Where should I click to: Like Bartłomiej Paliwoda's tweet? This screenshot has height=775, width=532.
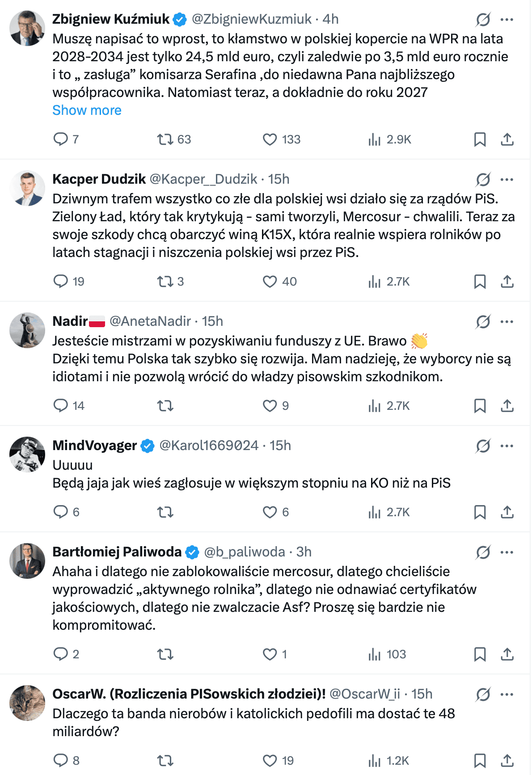pyautogui.click(x=270, y=654)
